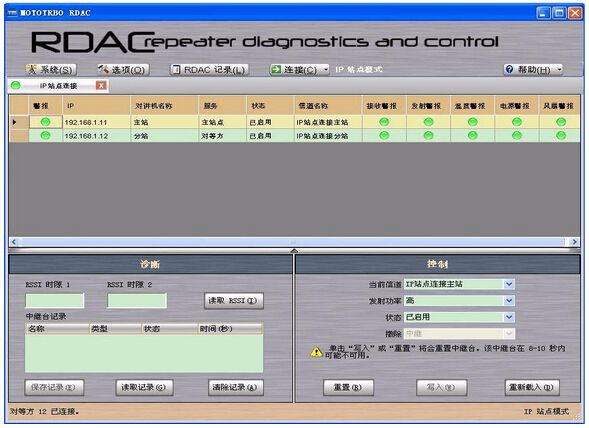Screen dimensions: 589x428
Task: Expand the 连接(C) dropdown arrow
Action: pos(326,70)
